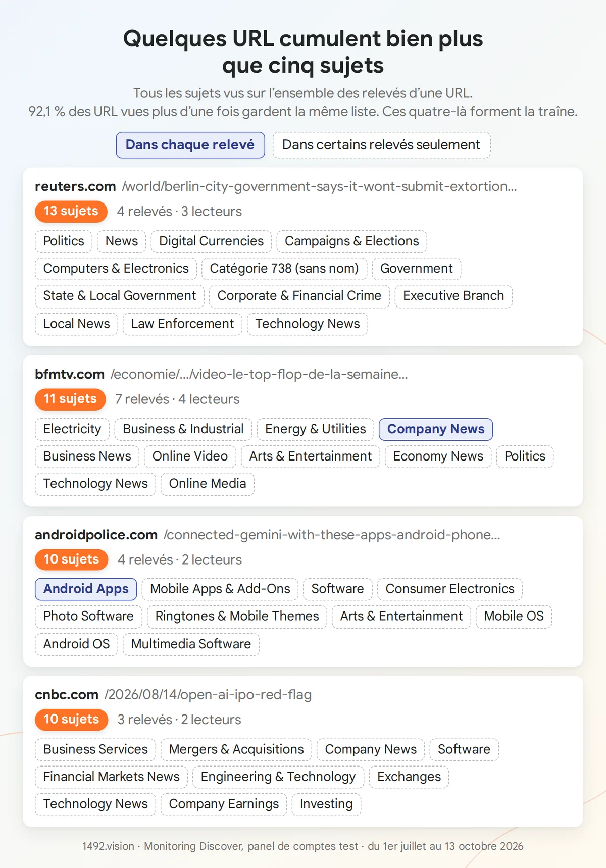Screen dimensions: 606x868
Task: Open the reuters.com URL title
Action: coord(276,186)
